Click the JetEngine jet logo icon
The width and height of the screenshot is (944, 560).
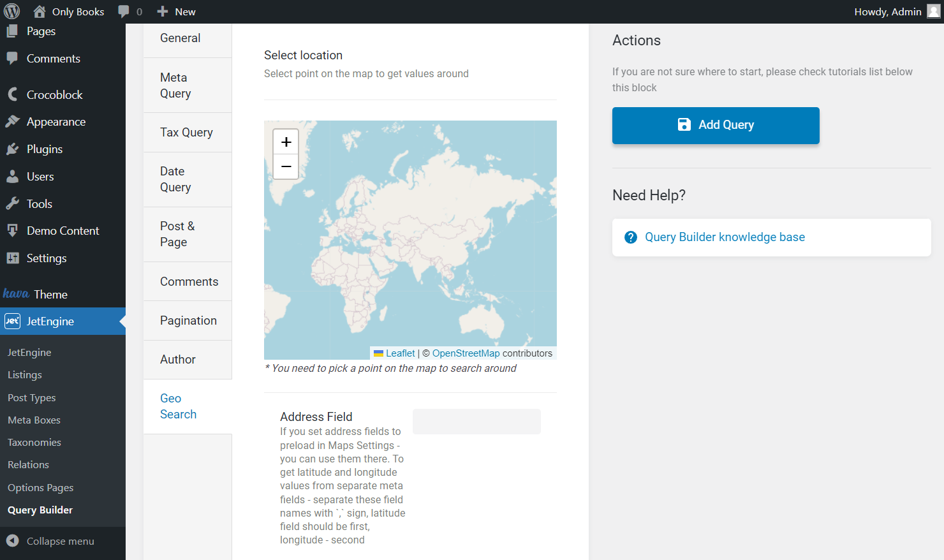(x=12, y=321)
